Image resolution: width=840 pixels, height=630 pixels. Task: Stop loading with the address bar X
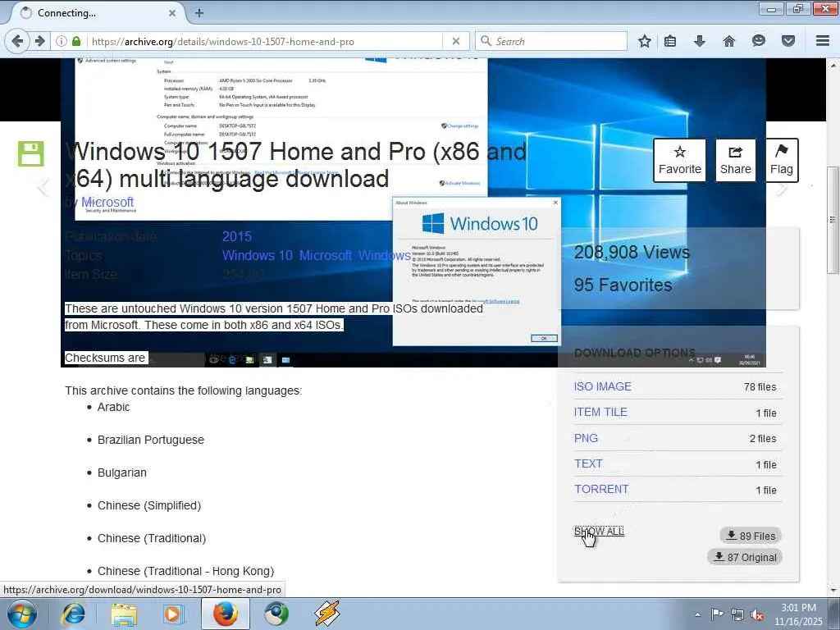pyautogui.click(x=455, y=41)
